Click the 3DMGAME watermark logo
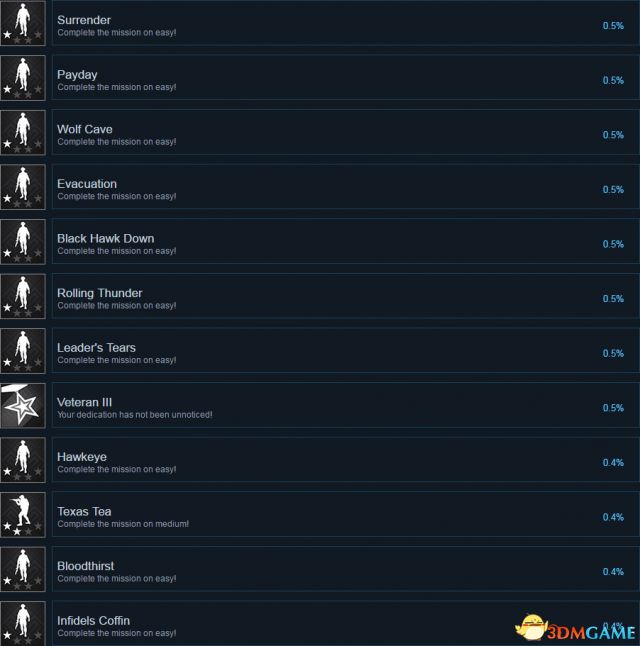 click(x=575, y=628)
